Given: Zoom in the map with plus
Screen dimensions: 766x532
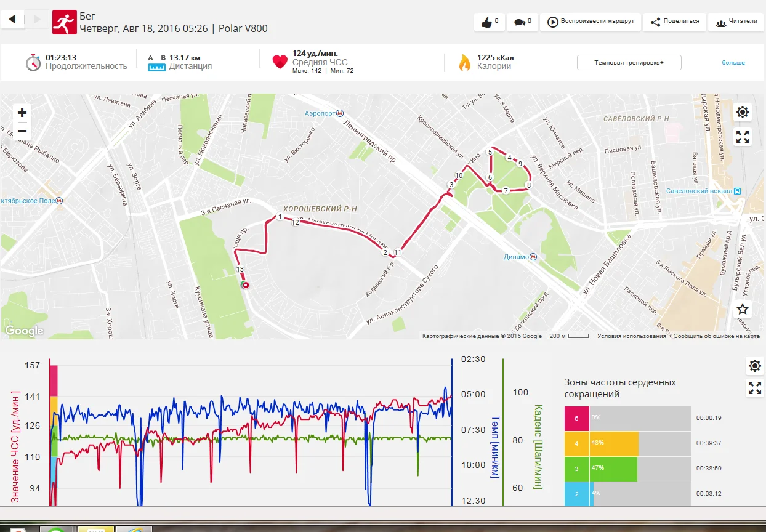Looking at the screenshot, I should click(22, 113).
